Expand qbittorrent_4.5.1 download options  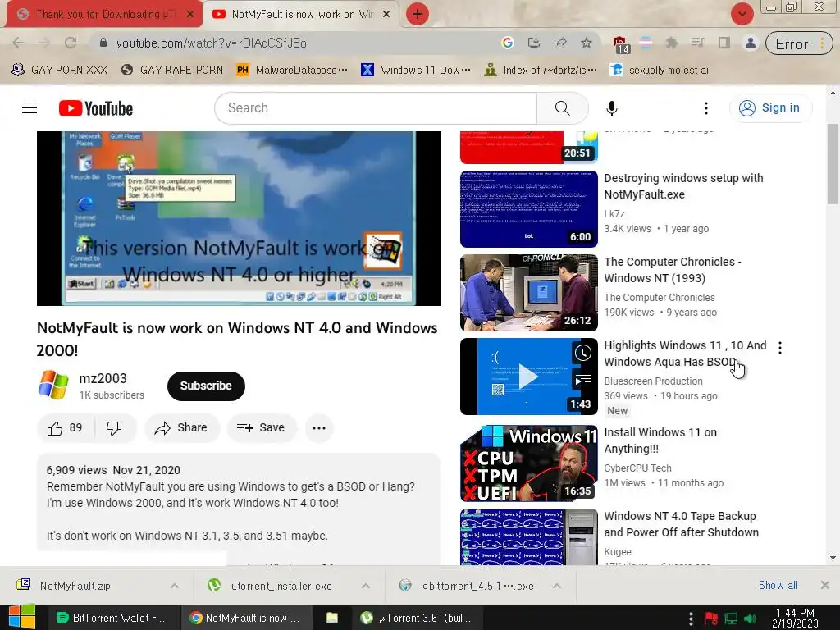[557, 586]
